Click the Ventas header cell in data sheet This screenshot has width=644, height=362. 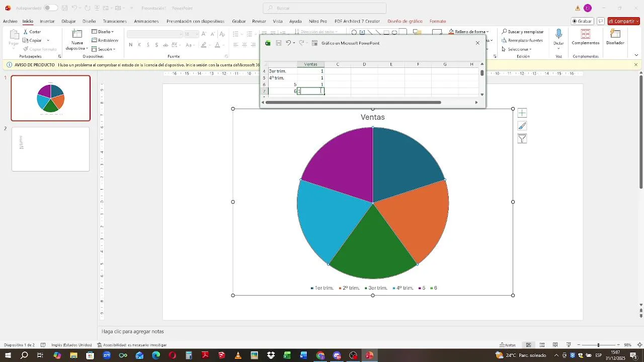pyautogui.click(x=311, y=64)
